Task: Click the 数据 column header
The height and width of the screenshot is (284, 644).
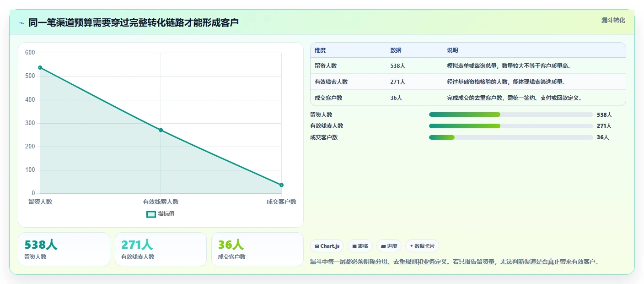Action: coord(396,50)
